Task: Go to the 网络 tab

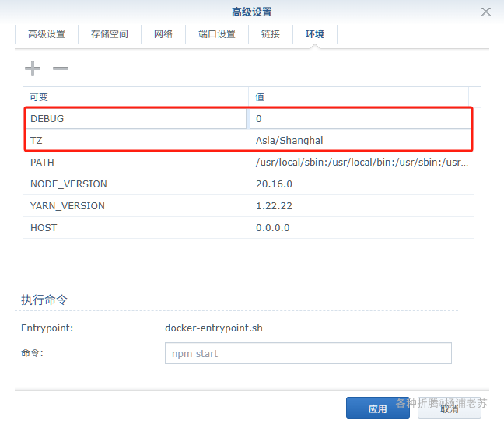Action: (163, 34)
